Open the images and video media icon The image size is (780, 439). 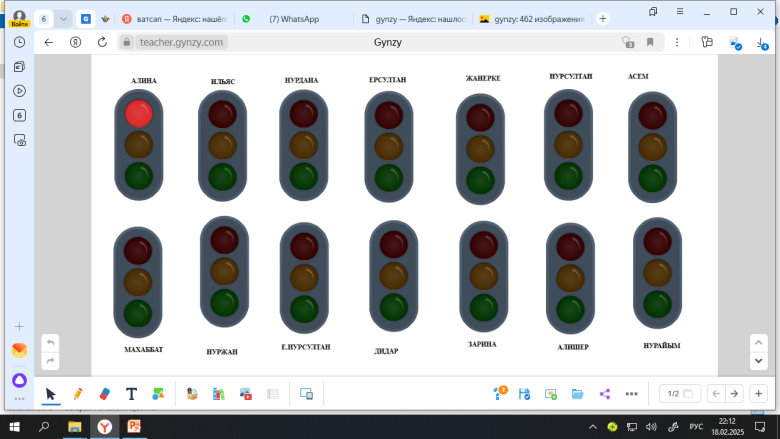click(x=246, y=394)
